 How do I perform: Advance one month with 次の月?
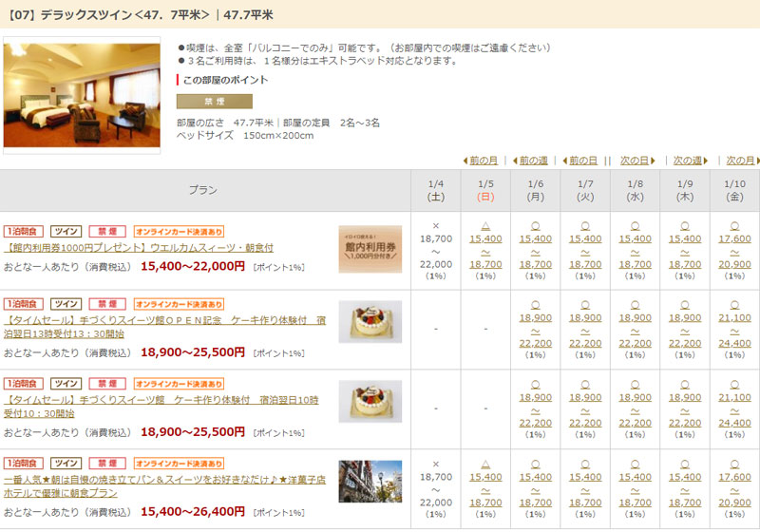(x=740, y=161)
